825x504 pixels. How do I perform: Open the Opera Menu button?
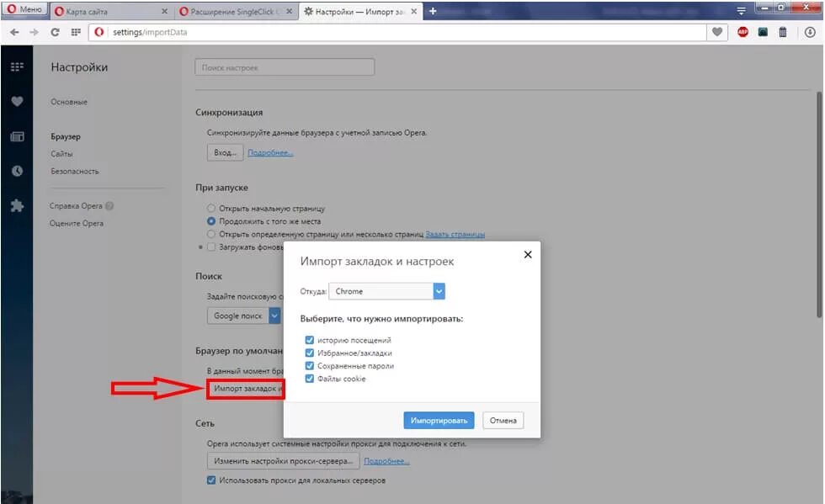24,9
